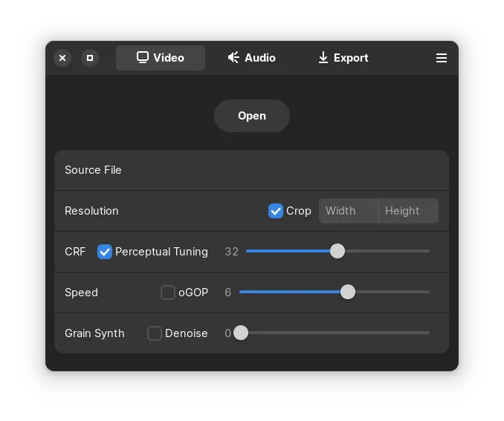
Task: Click the download arrow icon on Export
Action: [x=323, y=58]
